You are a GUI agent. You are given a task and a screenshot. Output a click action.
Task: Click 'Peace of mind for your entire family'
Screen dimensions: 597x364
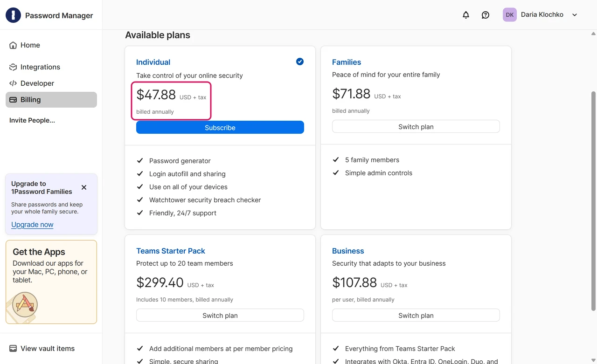386,75
